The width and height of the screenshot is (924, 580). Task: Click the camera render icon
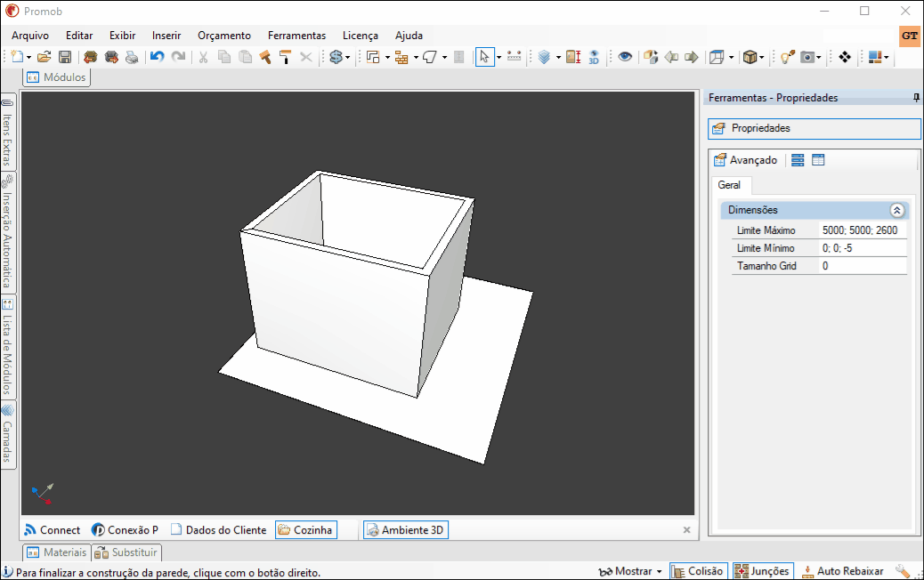(x=807, y=57)
